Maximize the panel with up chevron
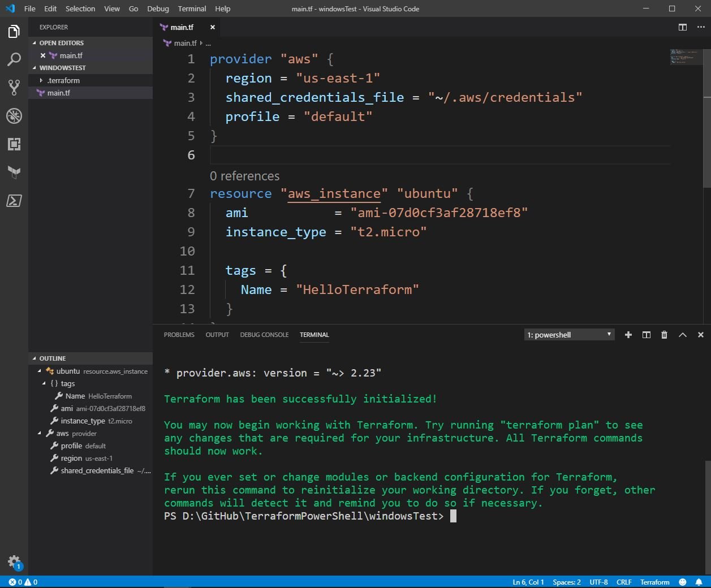The width and height of the screenshot is (711, 588). click(683, 335)
